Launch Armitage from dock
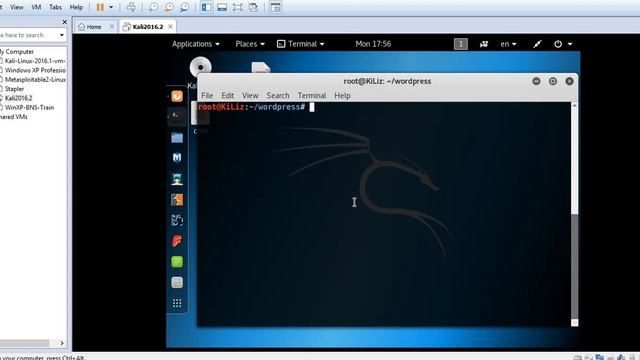 click(x=177, y=179)
